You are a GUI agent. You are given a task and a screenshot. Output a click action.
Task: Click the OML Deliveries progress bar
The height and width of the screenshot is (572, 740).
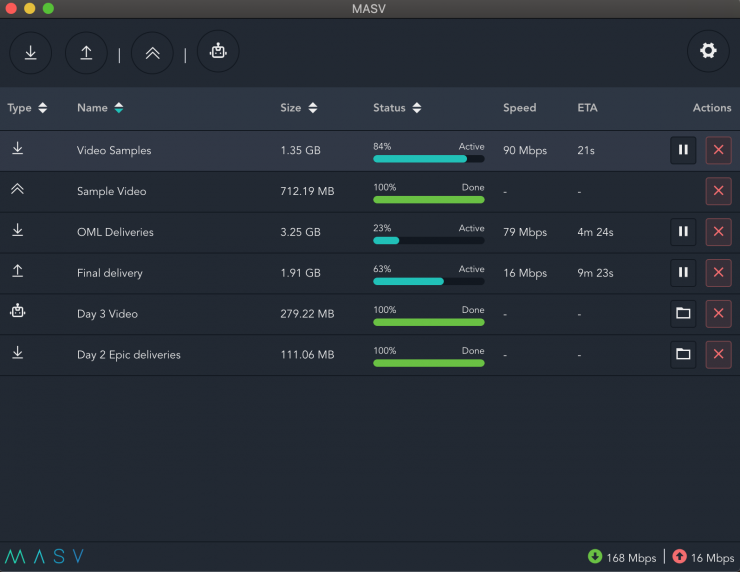pyautogui.click(x=428, y=240)
